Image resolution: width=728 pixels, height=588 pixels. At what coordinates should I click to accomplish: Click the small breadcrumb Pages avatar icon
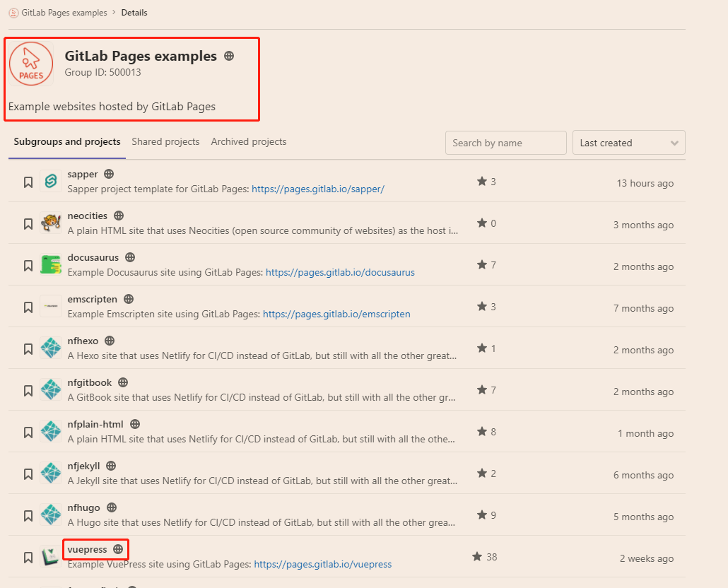(x=14, y=13)
